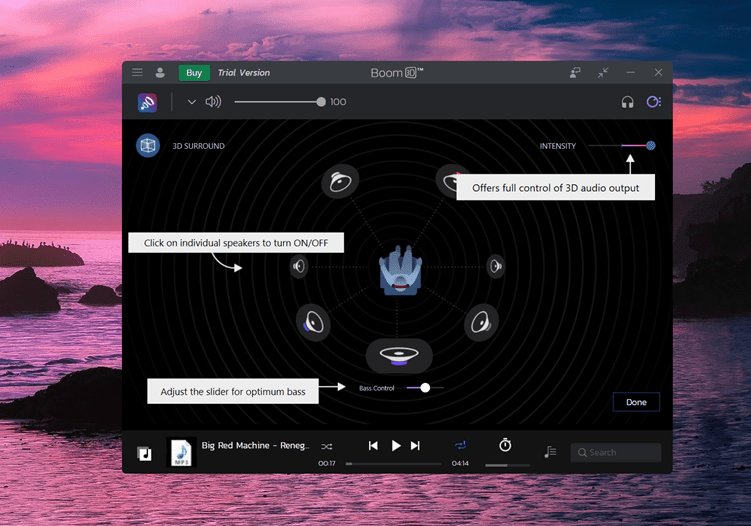
Task: Click the 3D SURROUND label
Action: click(x=198, y=146)
